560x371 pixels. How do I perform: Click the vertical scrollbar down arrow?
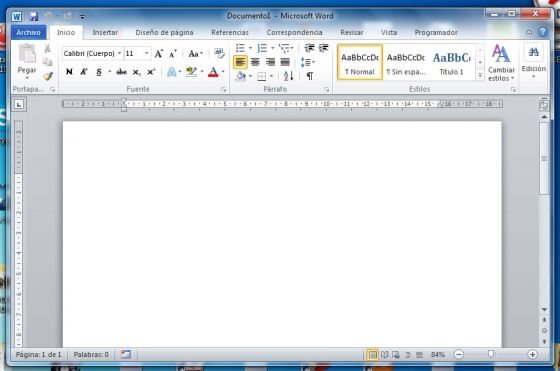click(x=544, y=309)
